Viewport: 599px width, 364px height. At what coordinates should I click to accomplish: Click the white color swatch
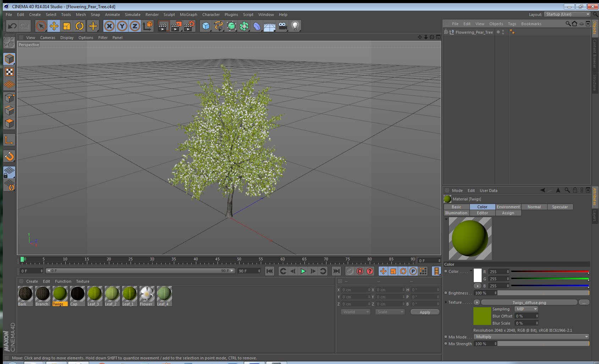coord(478,275)
